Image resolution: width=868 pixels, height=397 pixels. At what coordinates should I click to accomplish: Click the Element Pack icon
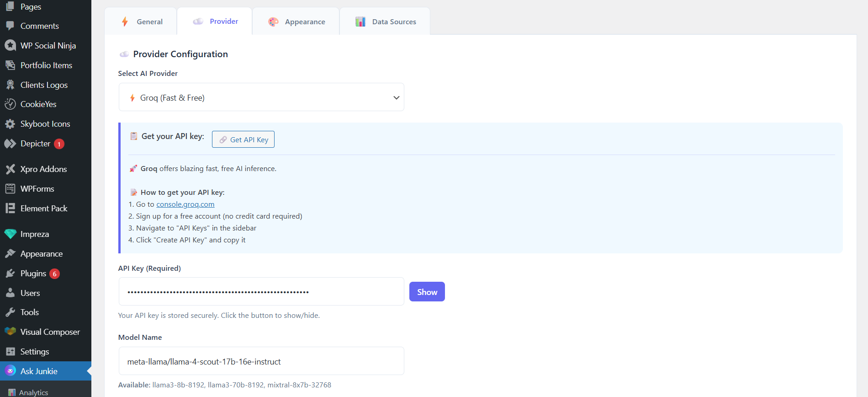[10, 209]
